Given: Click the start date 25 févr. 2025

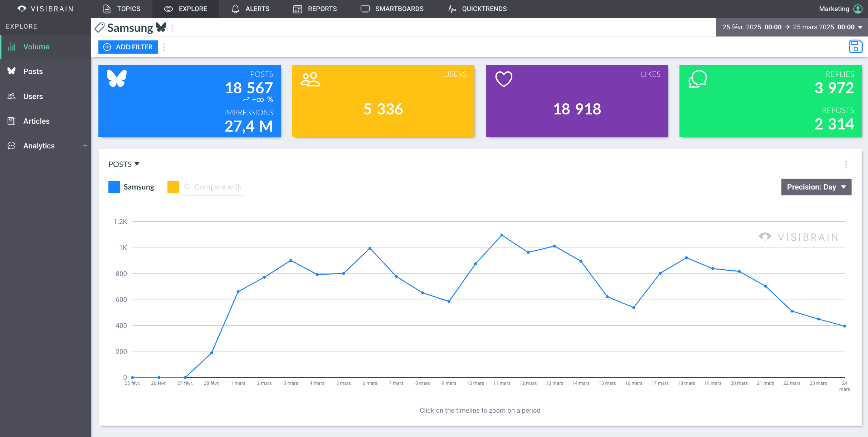Looking at the screenshot, I should [x=741, y=28].
